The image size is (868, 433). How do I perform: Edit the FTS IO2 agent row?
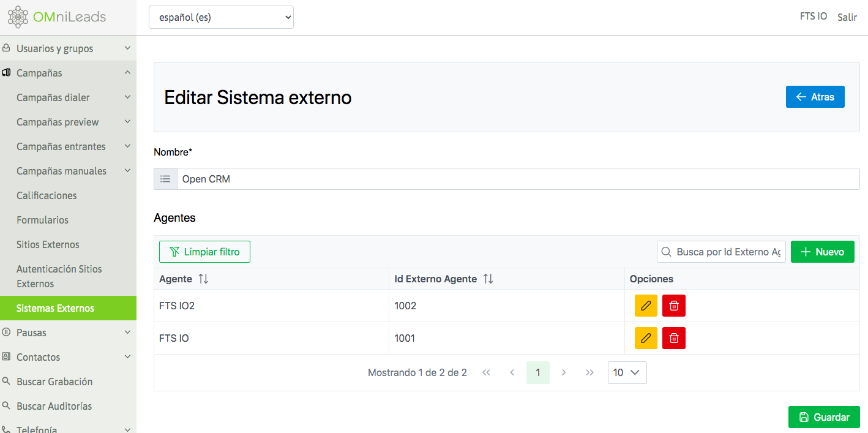[645, 306]
